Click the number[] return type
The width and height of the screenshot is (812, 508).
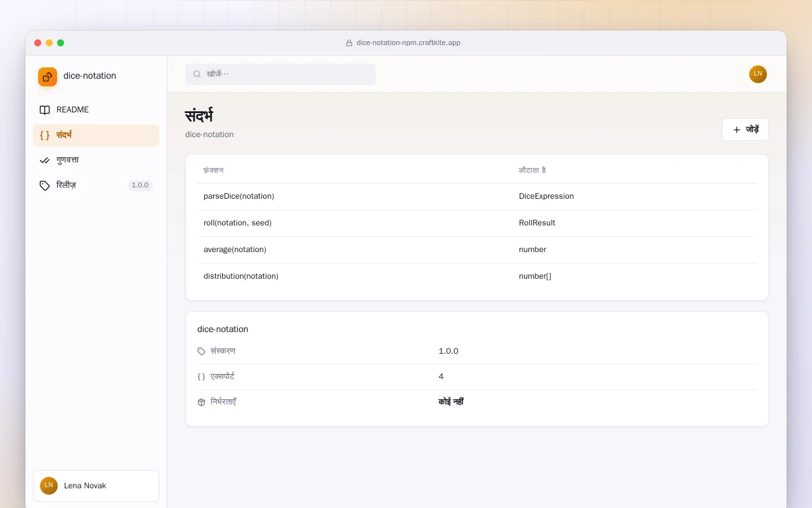click(535, 276)
